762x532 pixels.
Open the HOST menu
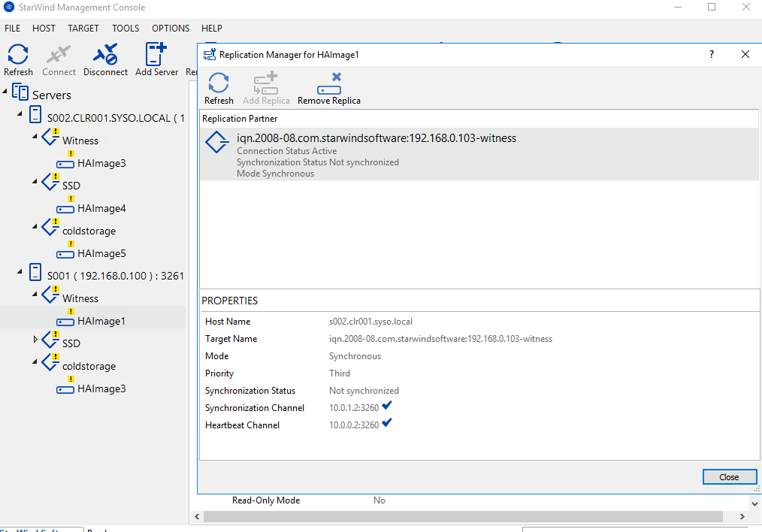point(44,29)
